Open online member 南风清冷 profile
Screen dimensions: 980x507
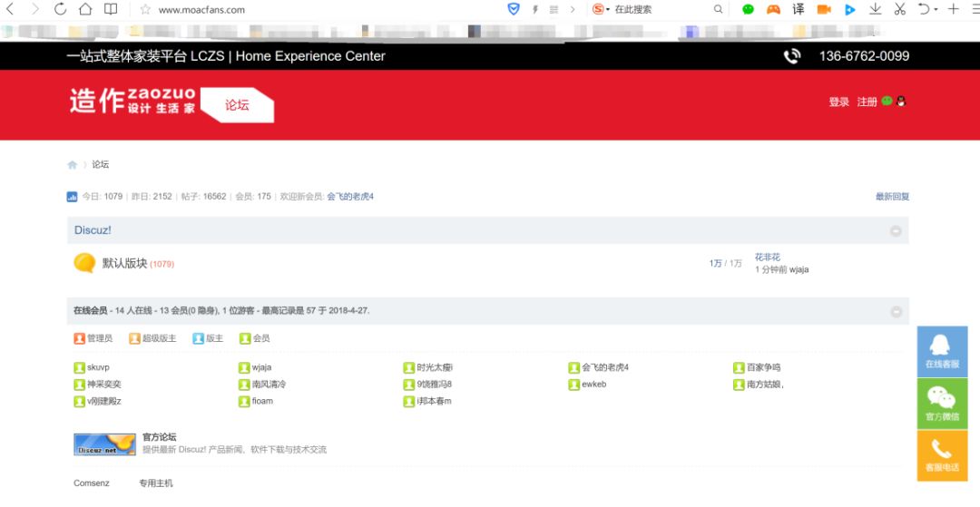(269, 385)
